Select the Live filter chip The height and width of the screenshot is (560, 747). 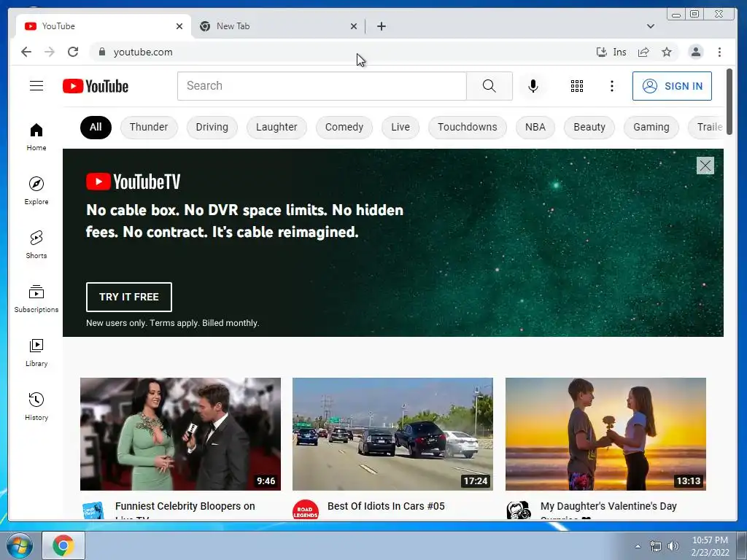400,127
